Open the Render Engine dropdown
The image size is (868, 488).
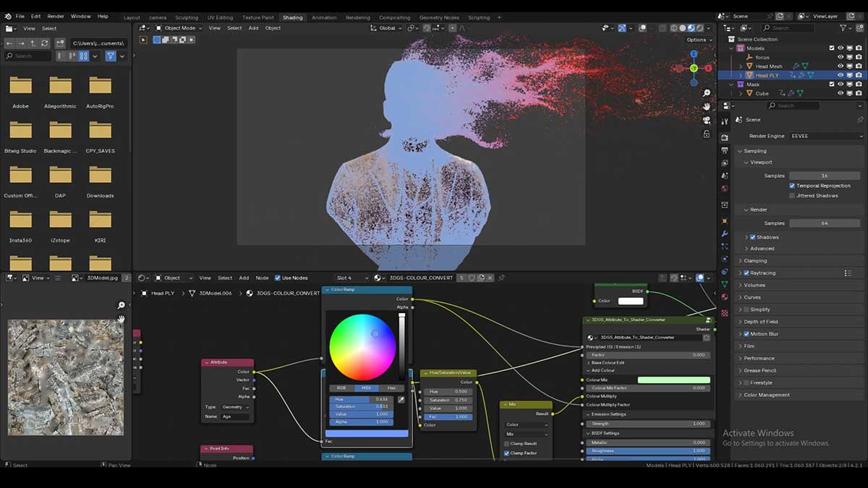824,136
